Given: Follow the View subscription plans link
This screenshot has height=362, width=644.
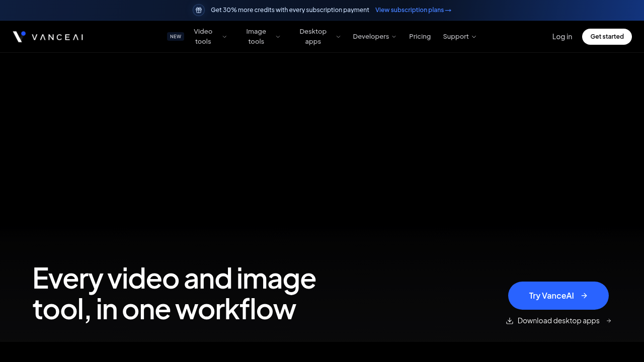Looking at the screenshot, I should pos(413,10).
